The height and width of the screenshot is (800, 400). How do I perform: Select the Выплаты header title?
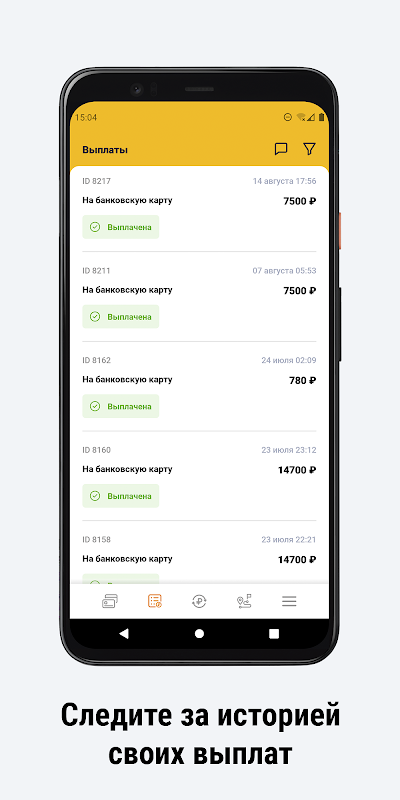pyautogui.click(x=105, y=150)
